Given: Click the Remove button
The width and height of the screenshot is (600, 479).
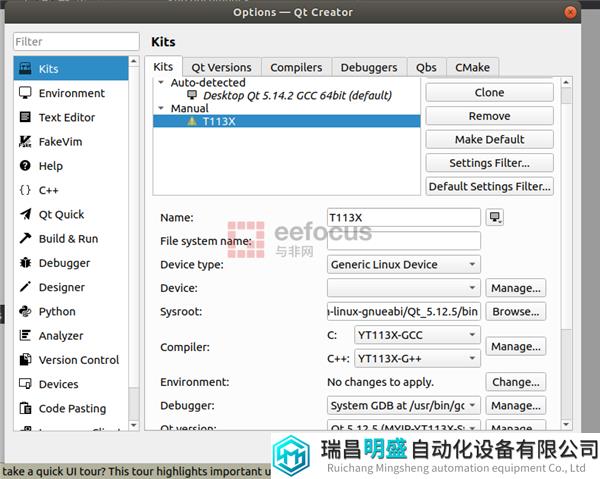Looking at the screenshot, I should pos(489,116).
